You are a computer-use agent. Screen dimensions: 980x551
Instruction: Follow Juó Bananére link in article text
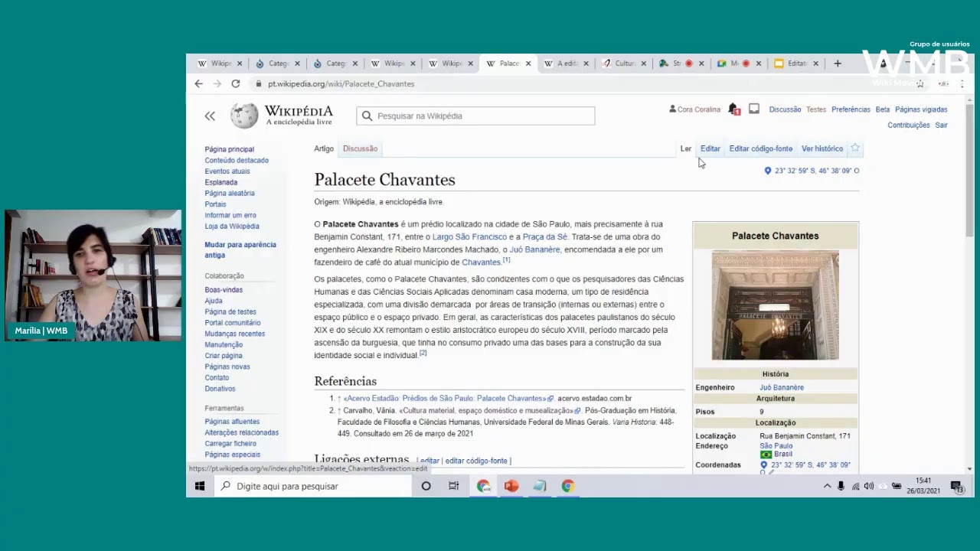tap(534, 249)
